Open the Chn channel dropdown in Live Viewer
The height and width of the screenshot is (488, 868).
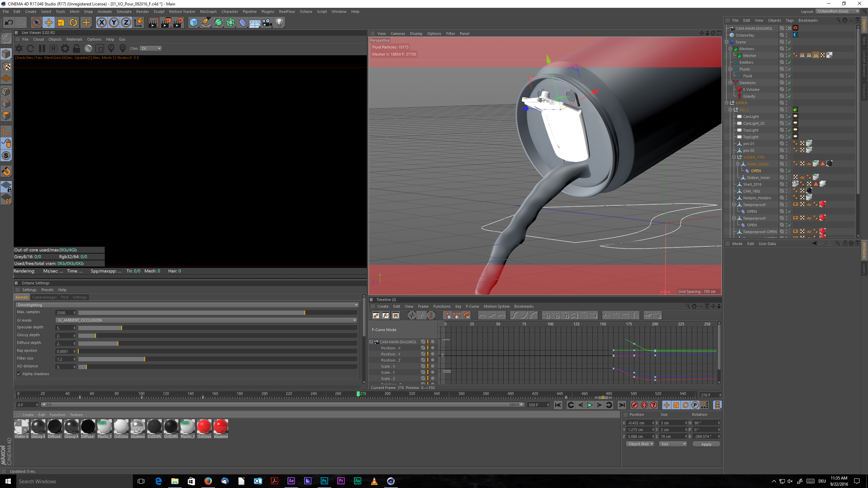click(151, 48)
